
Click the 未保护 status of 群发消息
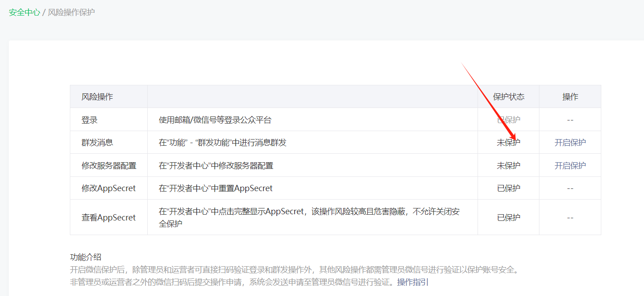[x=508, y=143]
